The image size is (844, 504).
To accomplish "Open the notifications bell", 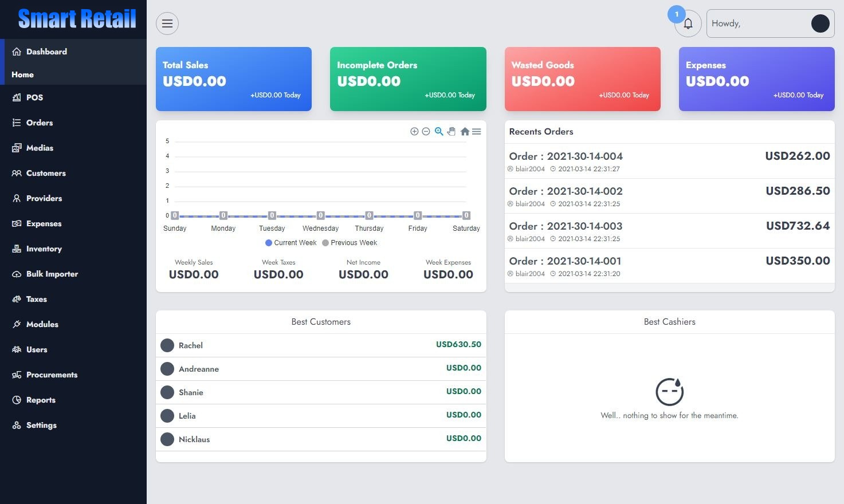I will [x=688, y=23].
